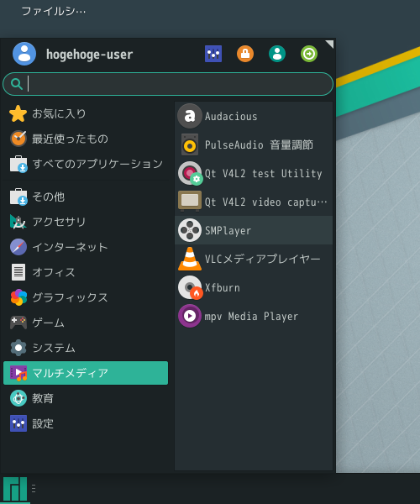Click Qt V4L2 test Utility label
Image resolution: width=420 pixels, height=504 pixels.
point(264,174)
